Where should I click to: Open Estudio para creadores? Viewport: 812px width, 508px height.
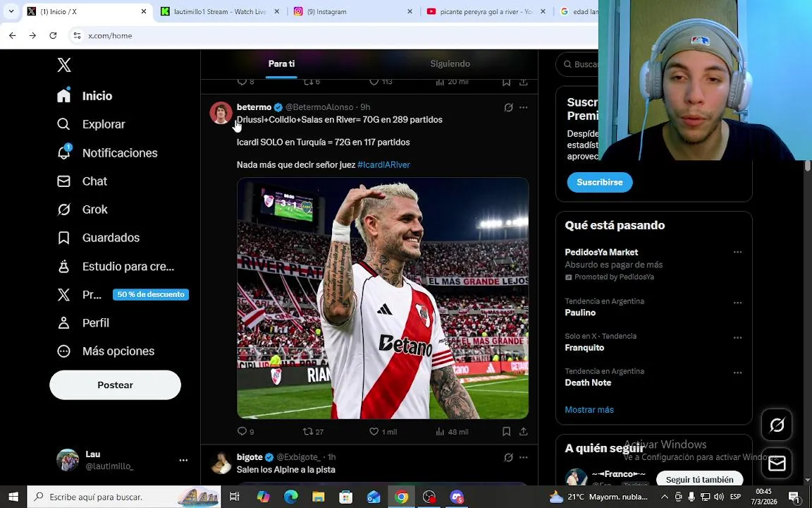[116, 267]
